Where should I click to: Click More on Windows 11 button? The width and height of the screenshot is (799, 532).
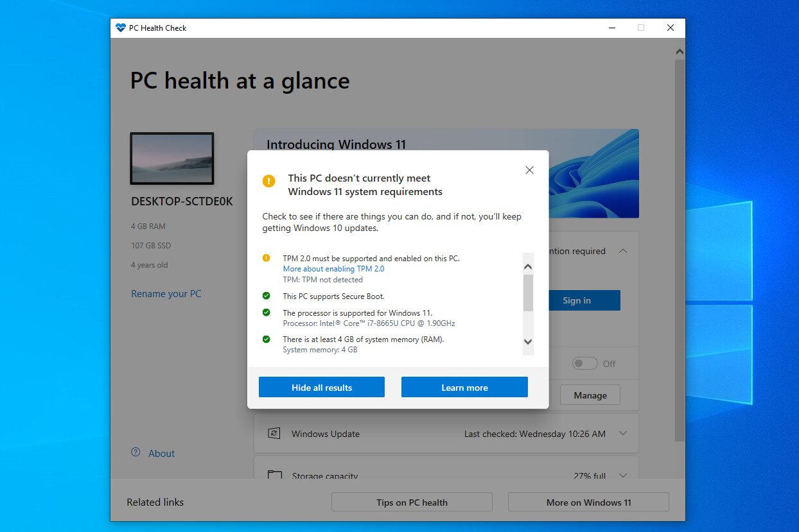coord(588,502)
